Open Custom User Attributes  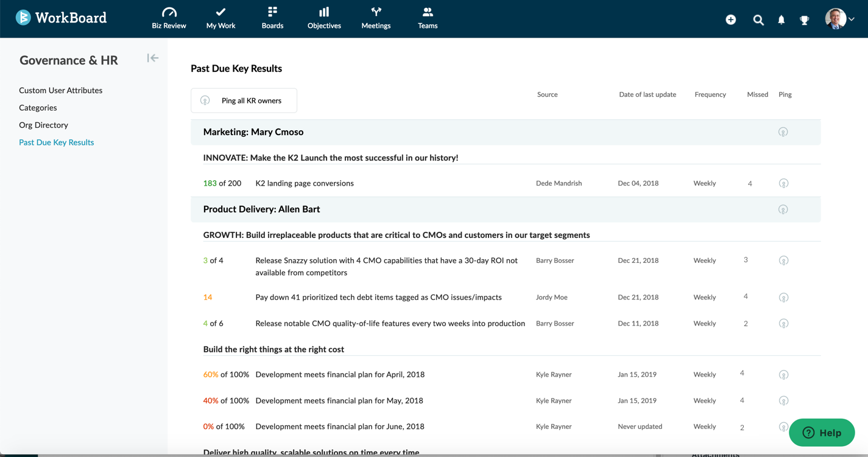tap(60, 90)
